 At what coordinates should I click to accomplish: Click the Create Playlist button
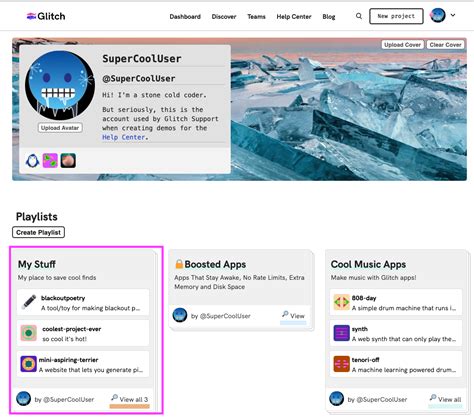tap(38, 232)
